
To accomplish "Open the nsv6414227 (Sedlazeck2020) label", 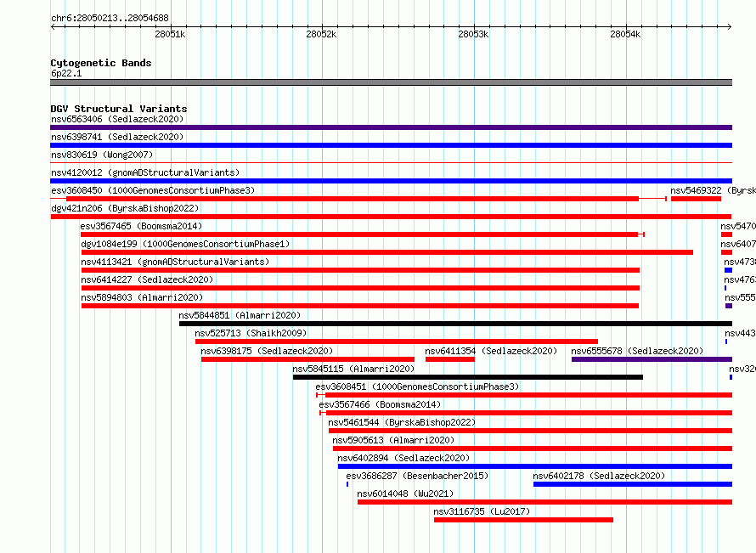I will pyautogui.click(x=147, y=279).
